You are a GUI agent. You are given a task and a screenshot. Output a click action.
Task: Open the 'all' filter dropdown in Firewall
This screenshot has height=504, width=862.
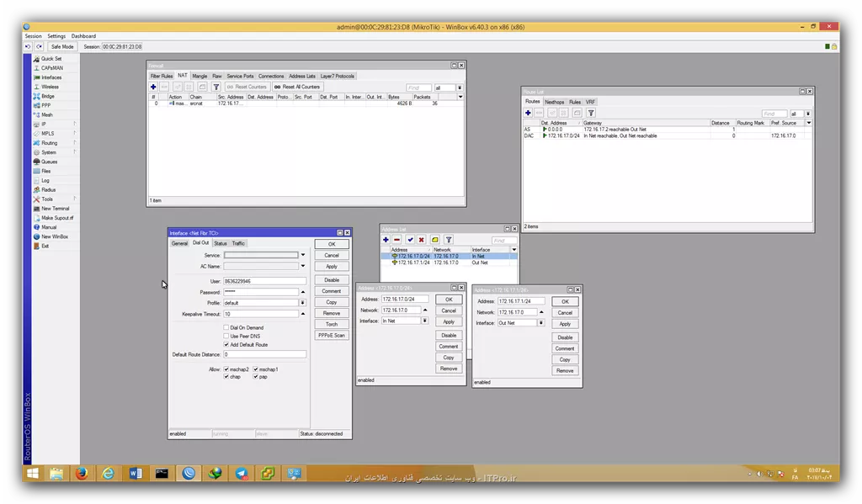coord(460,88)
